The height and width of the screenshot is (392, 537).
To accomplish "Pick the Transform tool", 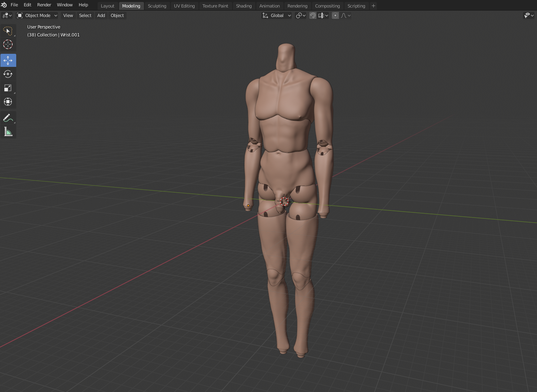I will pyautogui.click(x=8, y=102).
